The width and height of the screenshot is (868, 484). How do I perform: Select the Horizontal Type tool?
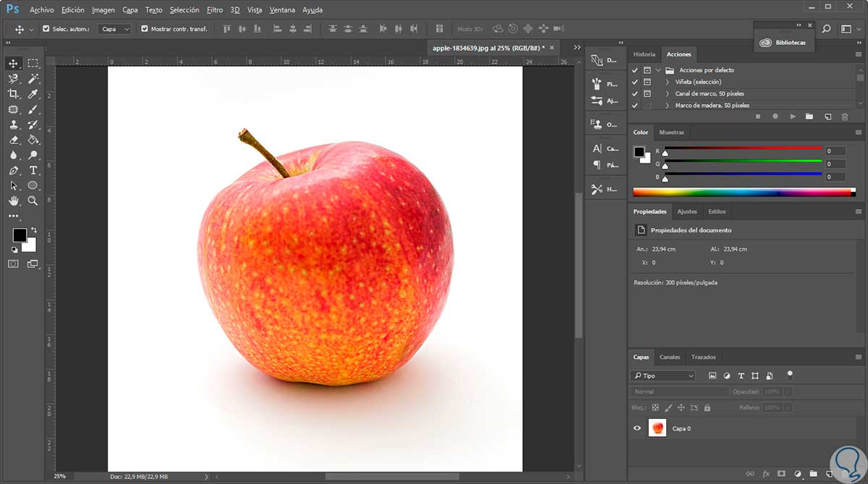[x=33, y=171]
